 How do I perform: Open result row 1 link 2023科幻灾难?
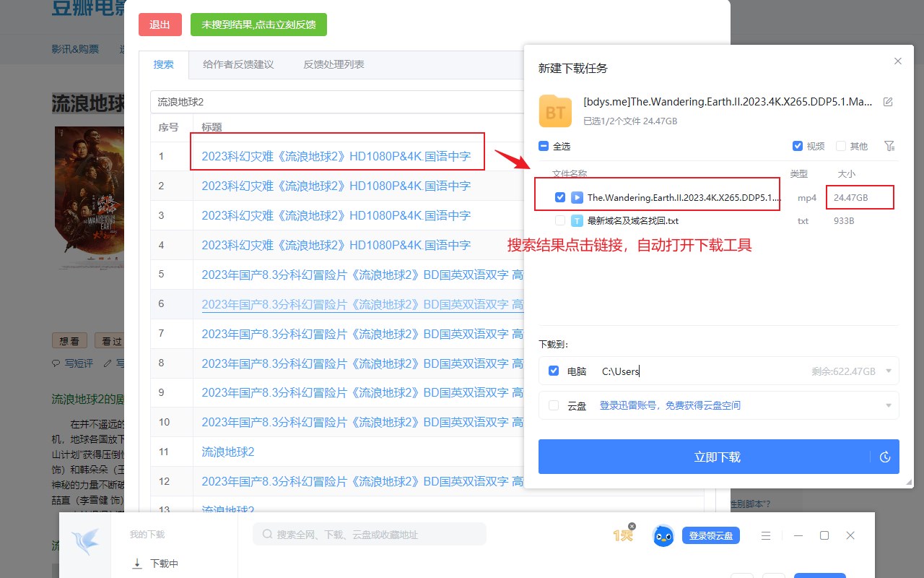(336, 156)
